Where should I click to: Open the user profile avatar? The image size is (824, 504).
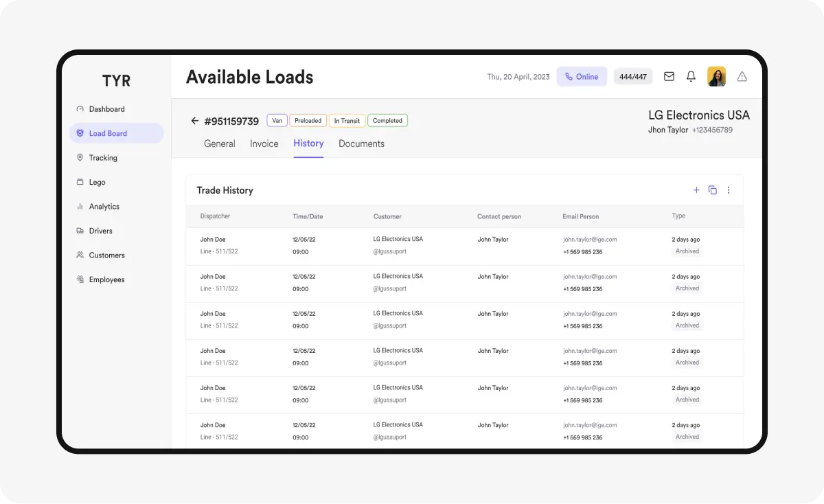point(716,77)
